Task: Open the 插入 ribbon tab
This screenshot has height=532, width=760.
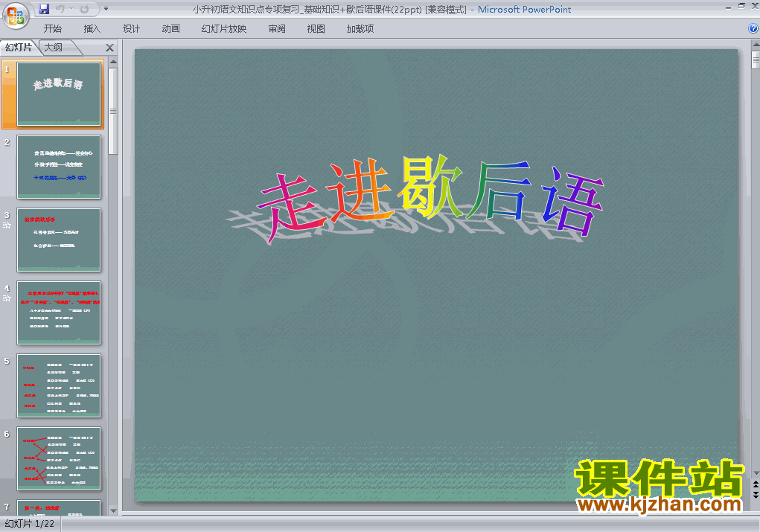Action: 92,28
